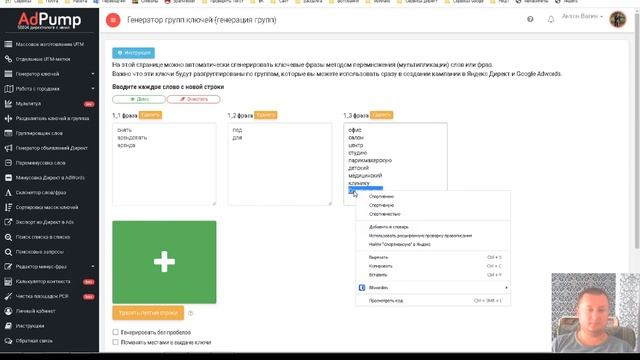Open the extension submenu with blue icon
The image size is (640, 360).
tap(433, 287)
